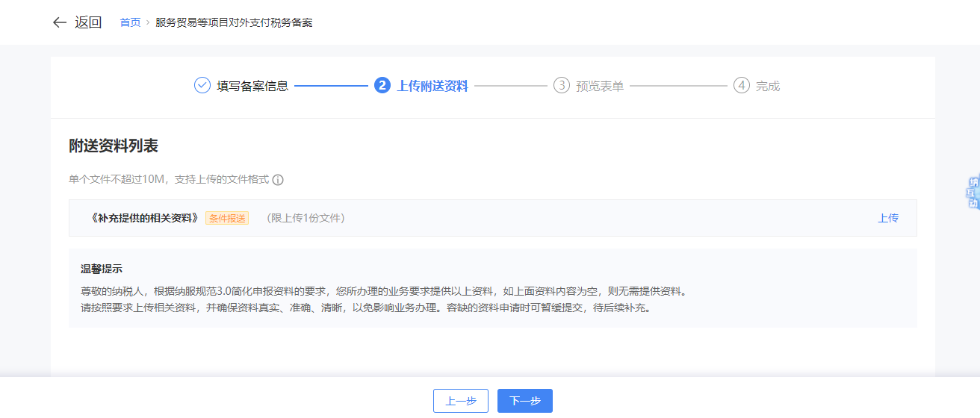980x418 pixels.
Task: Click the step 1 checkmark circle
Action: tap(202, 85)
